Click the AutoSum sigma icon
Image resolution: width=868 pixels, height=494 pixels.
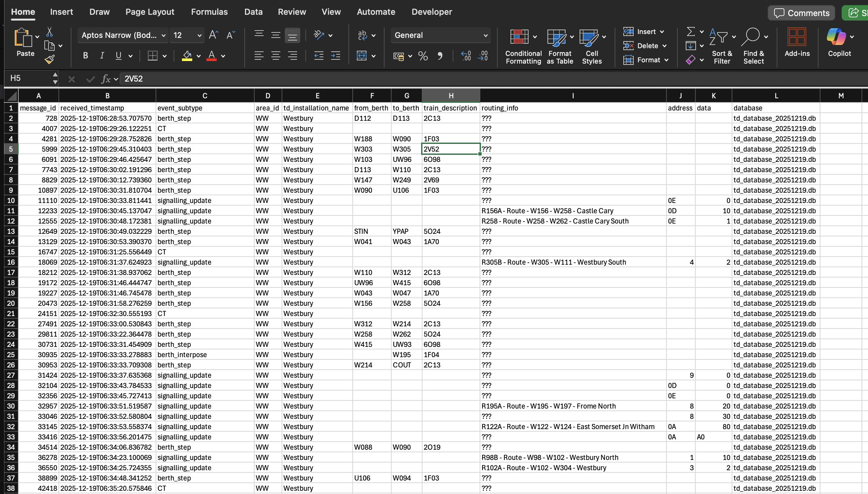pyautogui.click(x=691, y=31)
